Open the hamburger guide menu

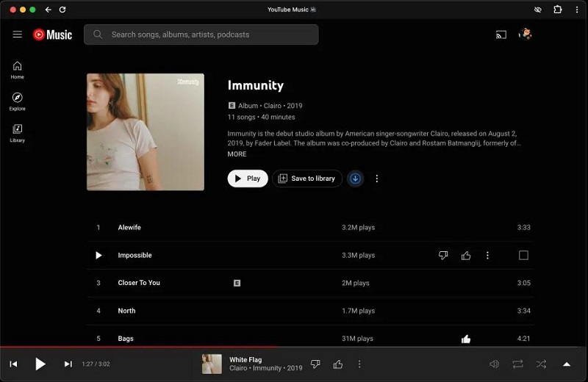(x=17, y=35)
